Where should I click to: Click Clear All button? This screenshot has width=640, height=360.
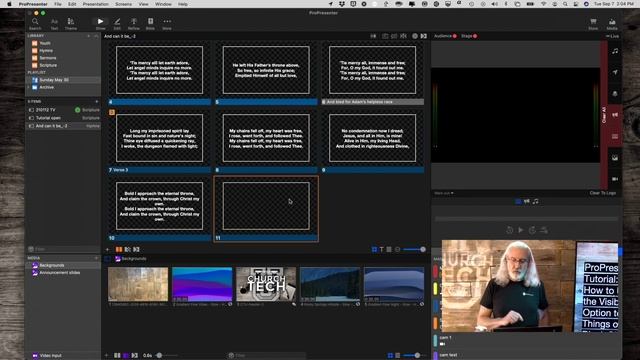(x=604, y=115)
